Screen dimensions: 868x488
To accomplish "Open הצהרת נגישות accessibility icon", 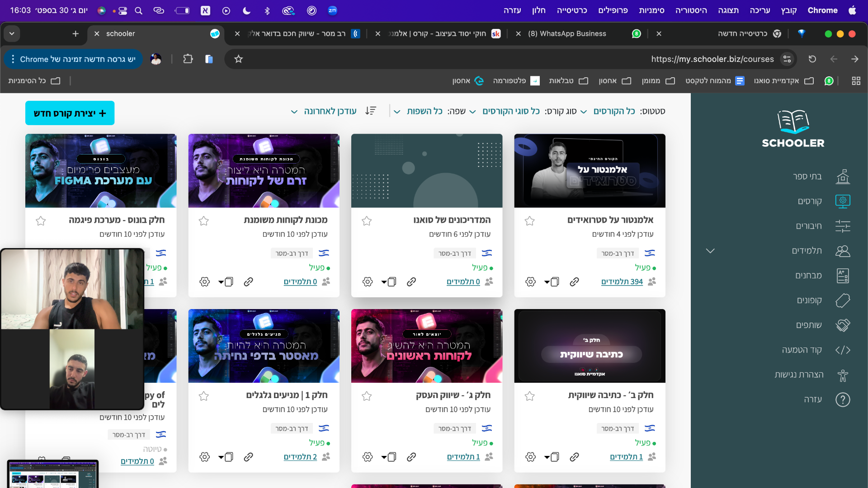I will pyautogui.click(x=843, y=375).
